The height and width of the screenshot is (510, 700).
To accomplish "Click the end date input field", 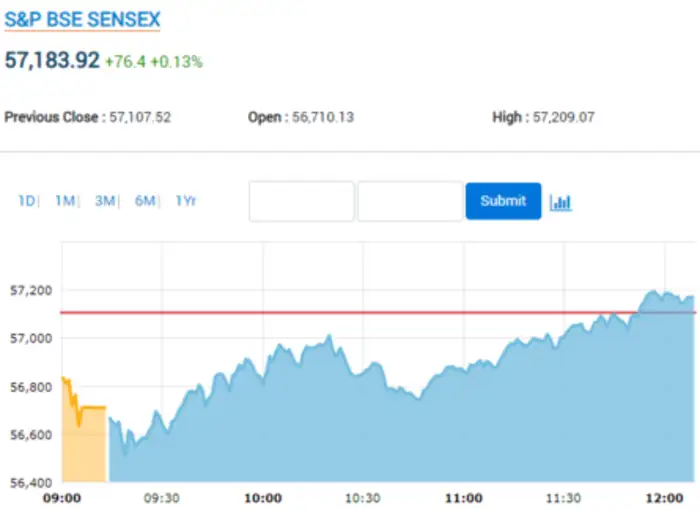I will [410, 201].
